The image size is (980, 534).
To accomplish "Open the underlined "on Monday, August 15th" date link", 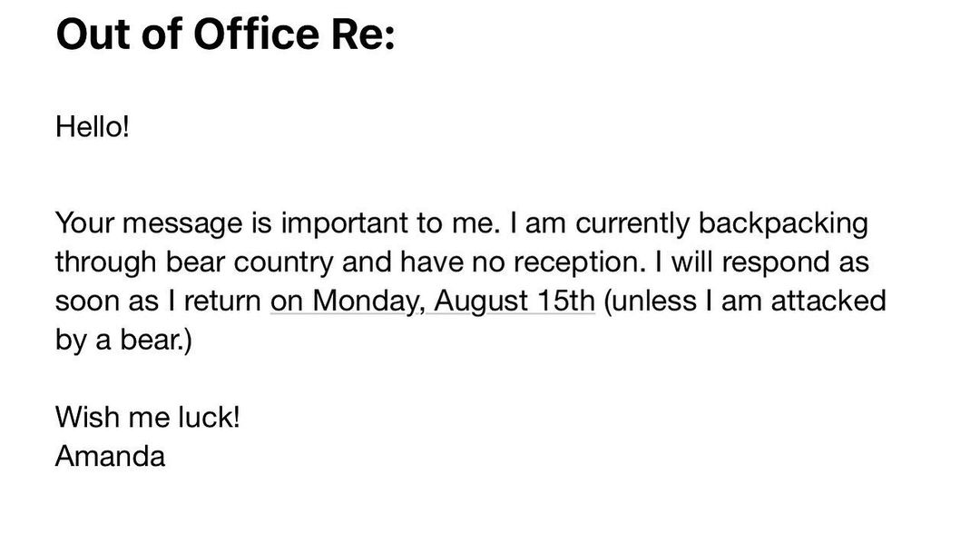I will [x=432, y=300].
